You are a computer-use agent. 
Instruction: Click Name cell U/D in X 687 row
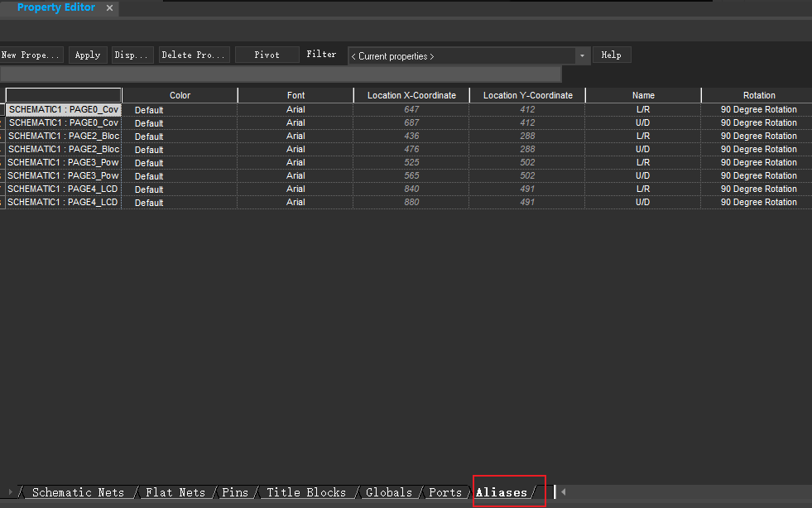[x=643, y=122]
